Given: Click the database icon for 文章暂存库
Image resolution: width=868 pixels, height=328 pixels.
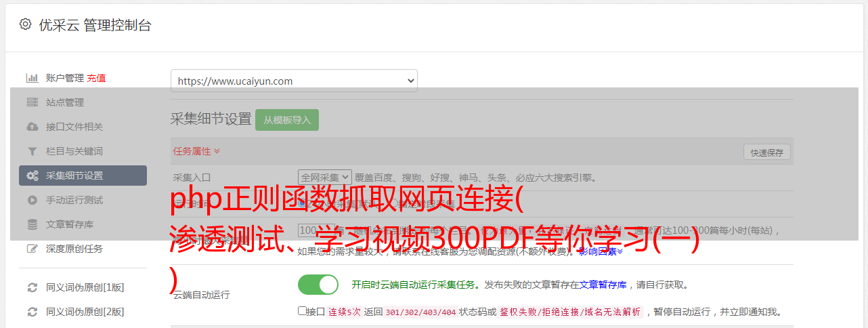Looking at the screenshot, I should click(32, 224).
